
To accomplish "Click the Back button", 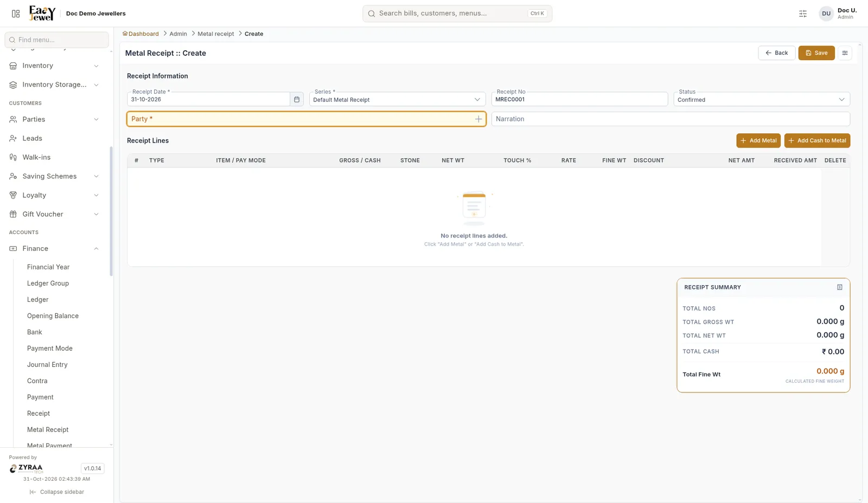I will (776, 53).
